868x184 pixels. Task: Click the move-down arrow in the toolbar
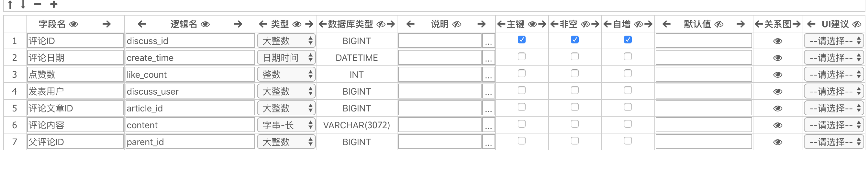point(23,5)
